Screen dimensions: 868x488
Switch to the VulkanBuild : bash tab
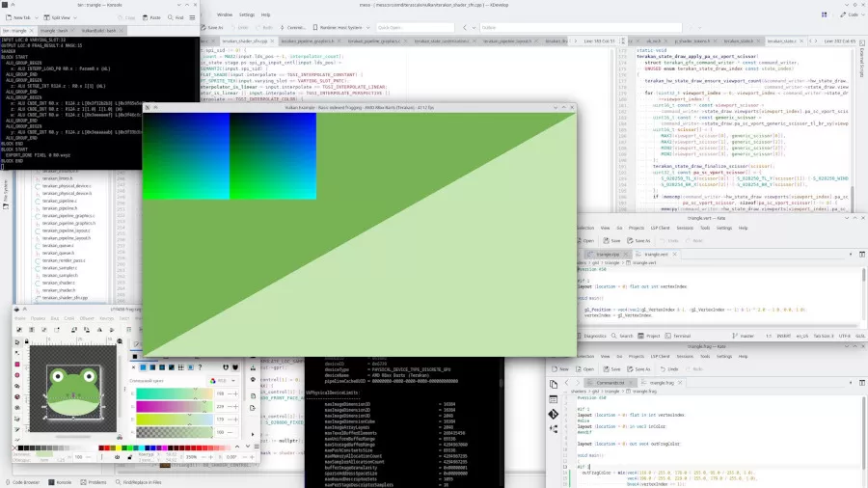(99, 30)
